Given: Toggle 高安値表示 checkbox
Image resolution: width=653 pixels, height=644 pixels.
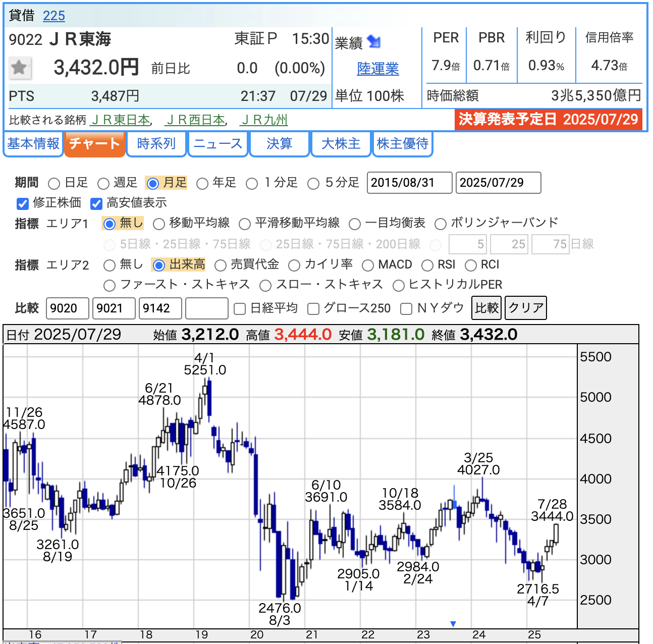Looking at the screenshot, I should click(96, 203).
